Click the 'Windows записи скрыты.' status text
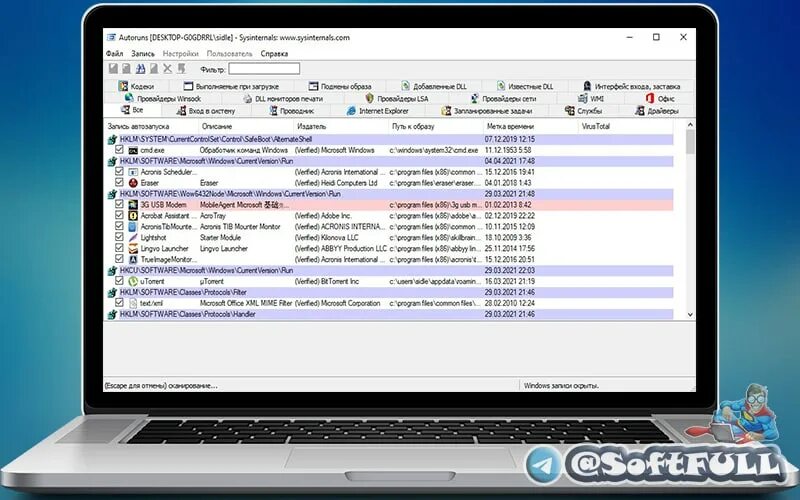Viewport: 800px width, 500px height. [561, 386]
